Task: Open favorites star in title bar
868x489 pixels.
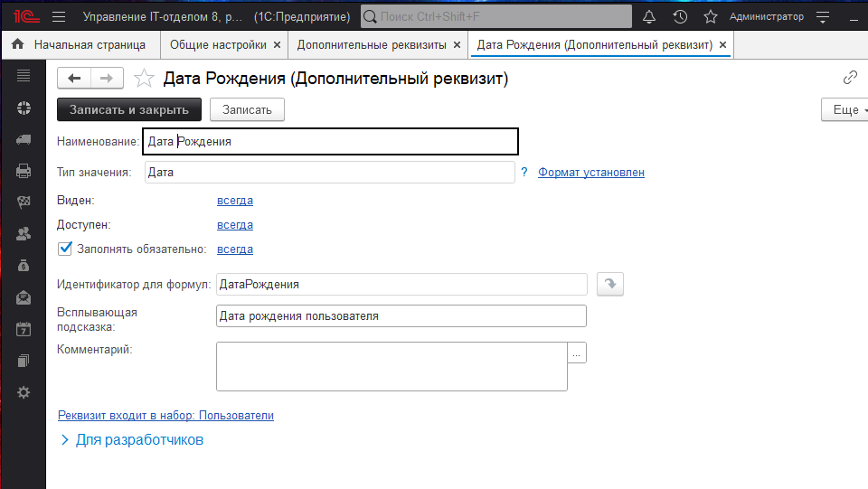Action: click(711, 17)
